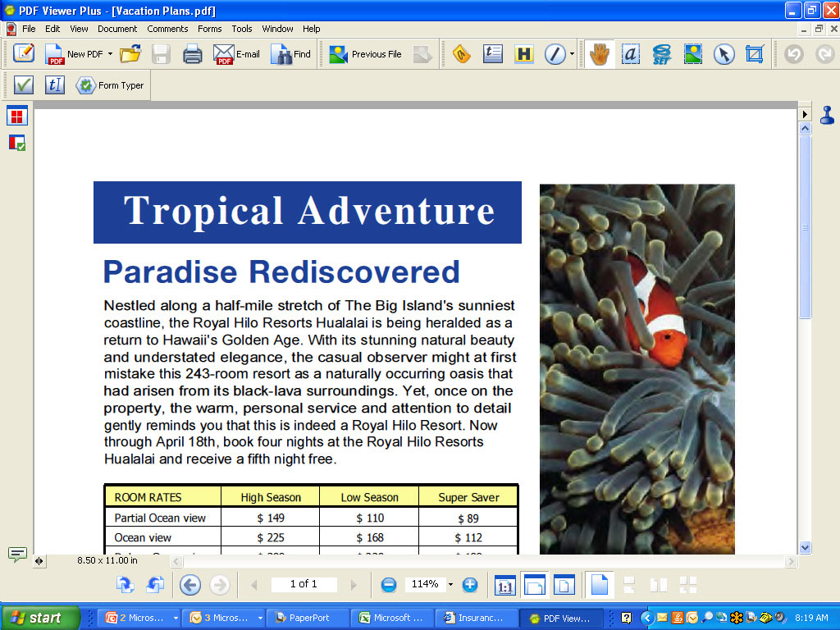Click the Highlighter tool icon
This screenshot has width=840, height=630.
523,54
